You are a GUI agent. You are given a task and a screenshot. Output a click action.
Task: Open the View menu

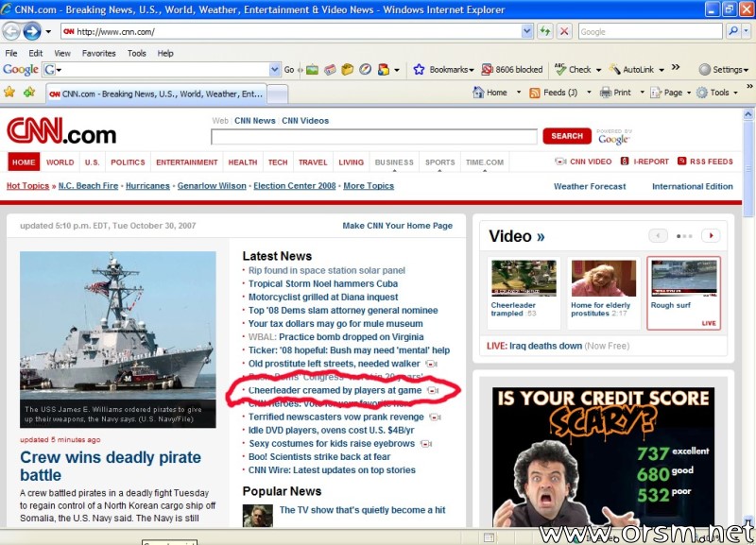(x=62, y=53)
